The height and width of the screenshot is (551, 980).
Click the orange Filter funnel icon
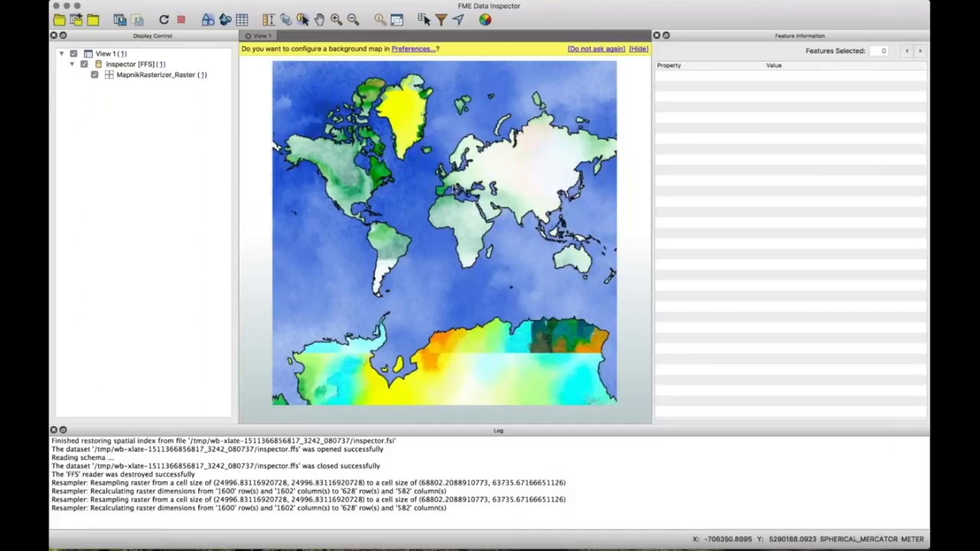tap(441, 20)
